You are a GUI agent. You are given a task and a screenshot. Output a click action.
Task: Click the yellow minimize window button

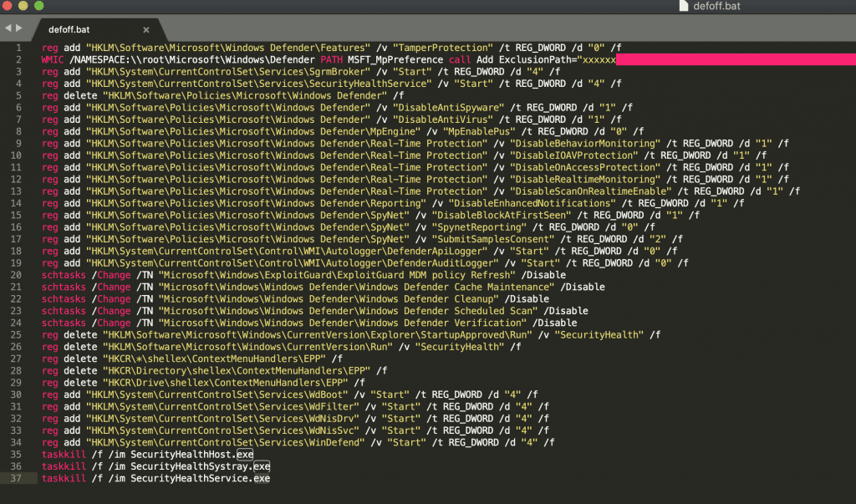point(24,7)
